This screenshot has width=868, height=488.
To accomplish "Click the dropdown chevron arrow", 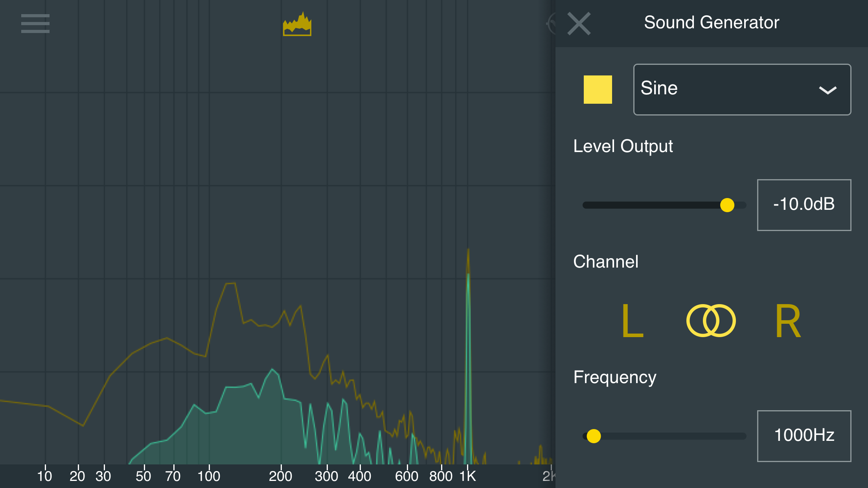I will [x=827, y=90].
